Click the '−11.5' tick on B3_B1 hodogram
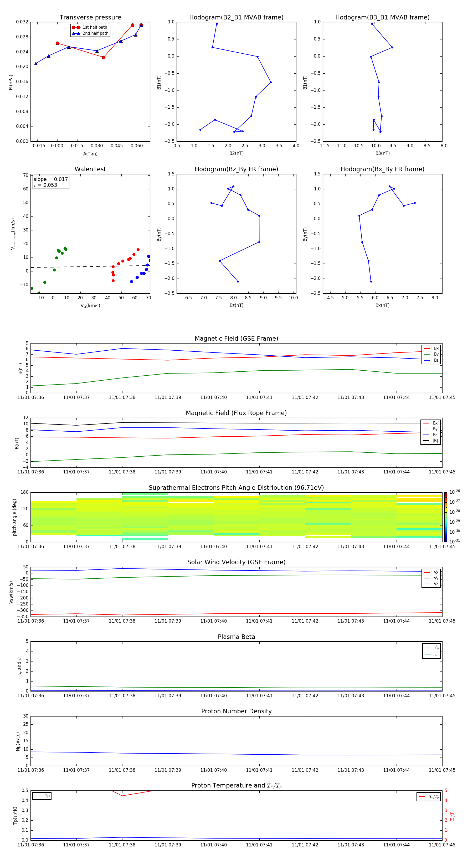Screen dimensions: 473x868 click(323, 146)
